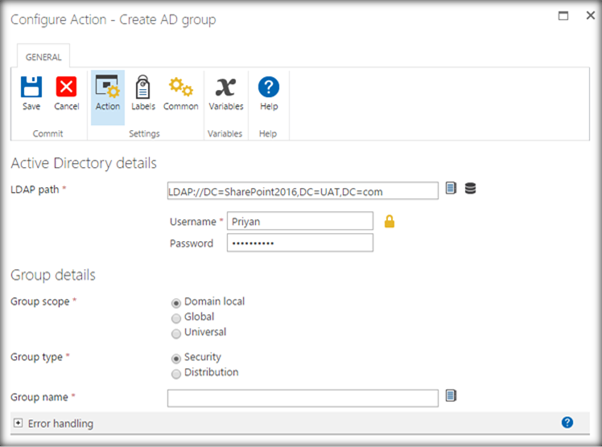Open LDAP picker database icon
Screen dimensions: 602x447
click(x=470, y=189)
